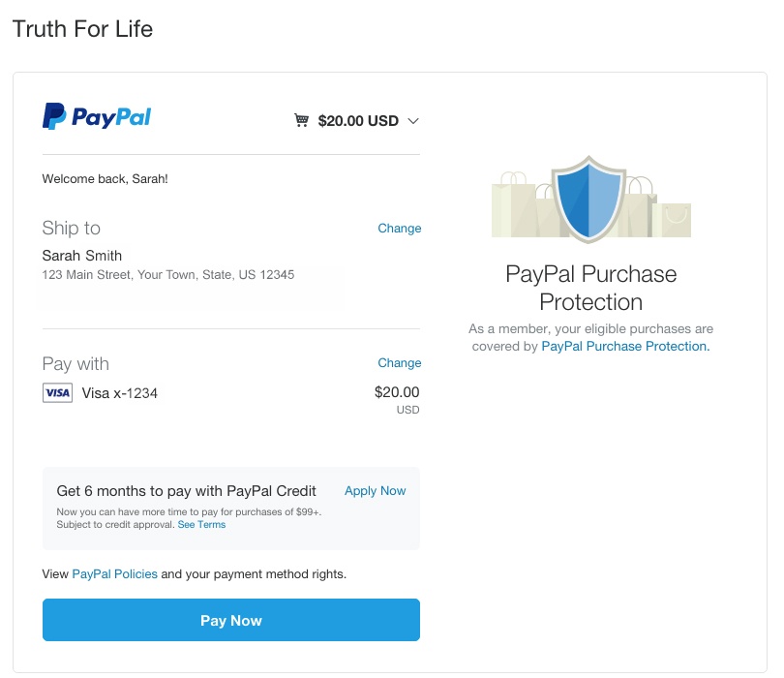Screen dimensions: 784x678
Task: Click the PayPal logo
Action: click(97, 116)
